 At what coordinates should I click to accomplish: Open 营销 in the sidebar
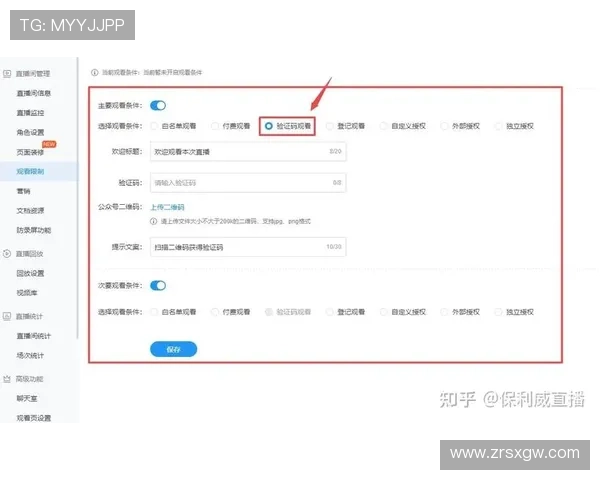pos(23,191)
